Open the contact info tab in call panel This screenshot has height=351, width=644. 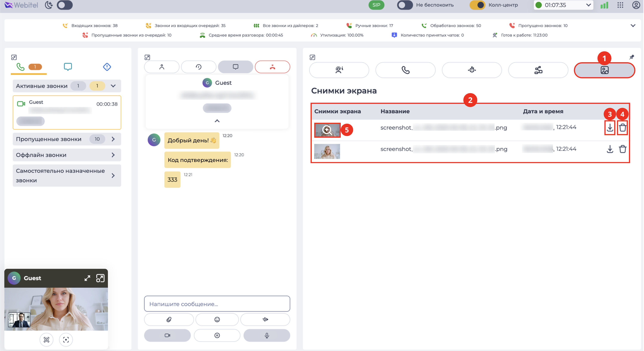[x=162, y=67]
